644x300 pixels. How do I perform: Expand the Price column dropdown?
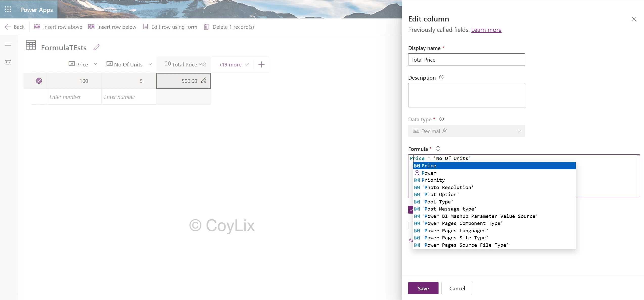96,64
